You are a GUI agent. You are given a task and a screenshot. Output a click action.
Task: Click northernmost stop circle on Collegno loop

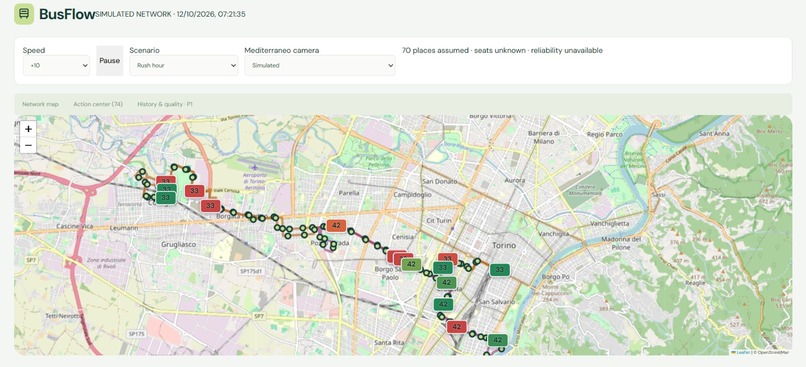click(174, 167)
